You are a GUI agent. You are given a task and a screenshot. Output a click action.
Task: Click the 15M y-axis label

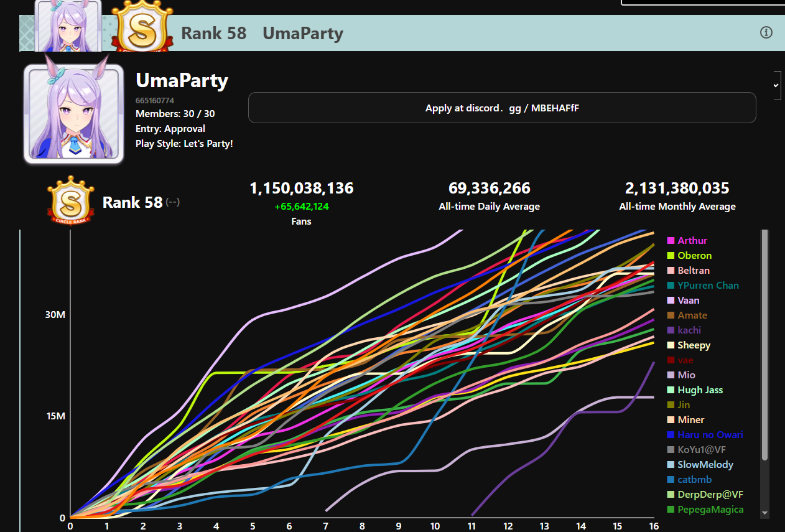coord(55,416)
